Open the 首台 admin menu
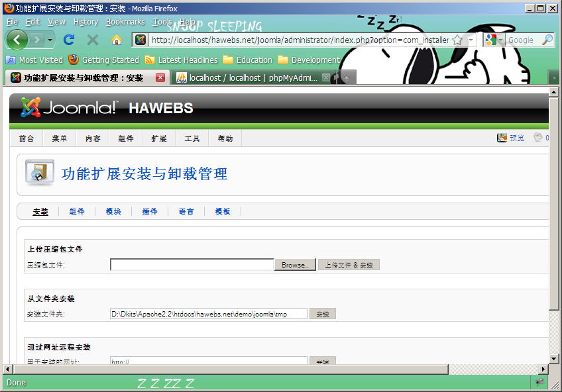Viewport: 562px width, 392px height. [x=26, y=138]
